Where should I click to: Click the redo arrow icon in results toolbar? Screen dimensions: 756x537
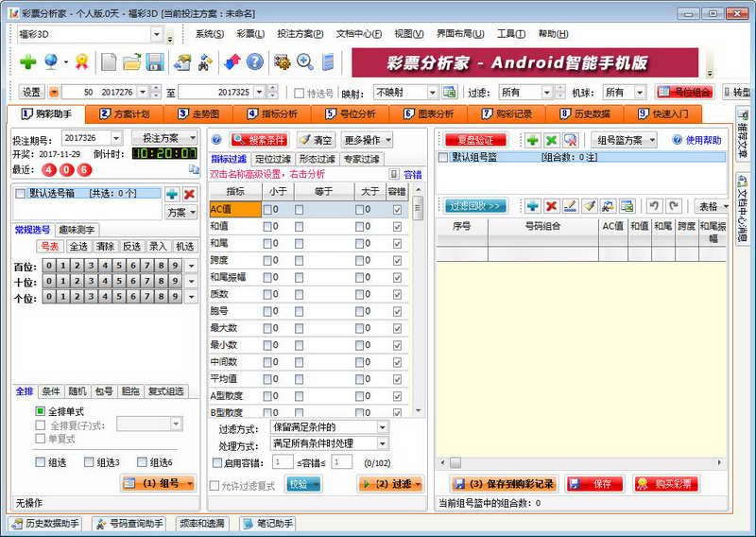(674, 206)
